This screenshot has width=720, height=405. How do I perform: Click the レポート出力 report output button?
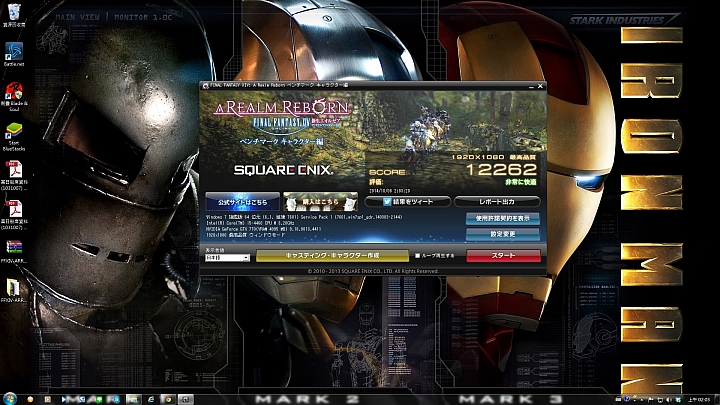pos(497,202)
